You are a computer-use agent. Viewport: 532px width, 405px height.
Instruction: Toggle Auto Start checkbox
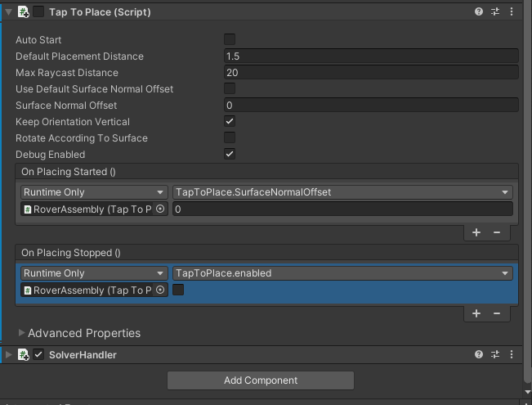[230, 39]
